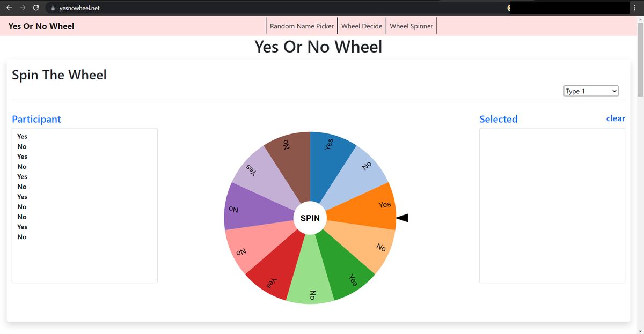Clear the Selected results list
Viewport: 644px width, 334px height.
tap(616, 118)
